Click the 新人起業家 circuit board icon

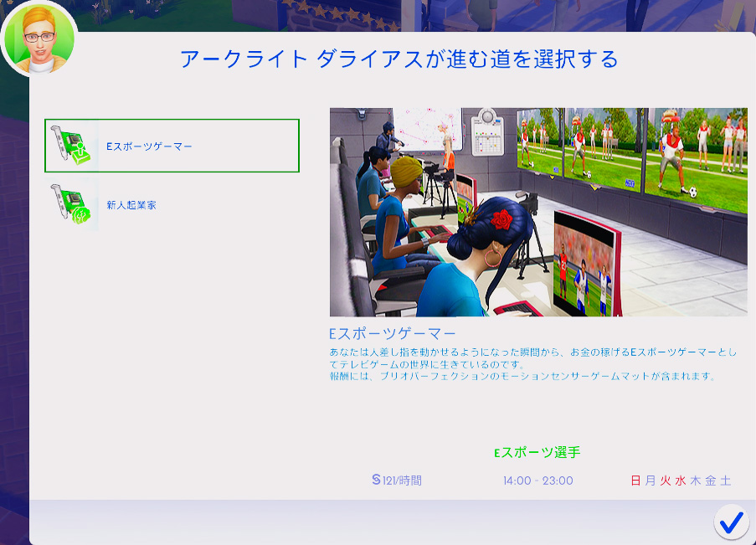(71, 204)
